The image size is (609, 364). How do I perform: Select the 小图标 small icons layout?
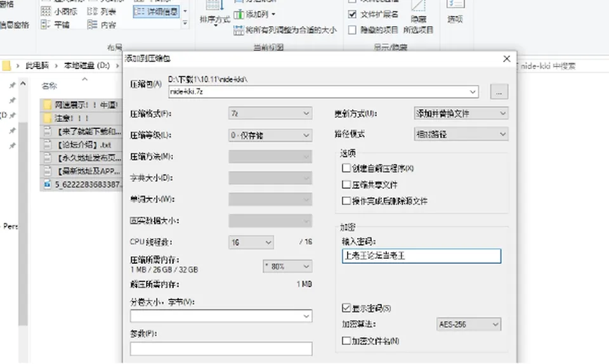tap(59, 11)
